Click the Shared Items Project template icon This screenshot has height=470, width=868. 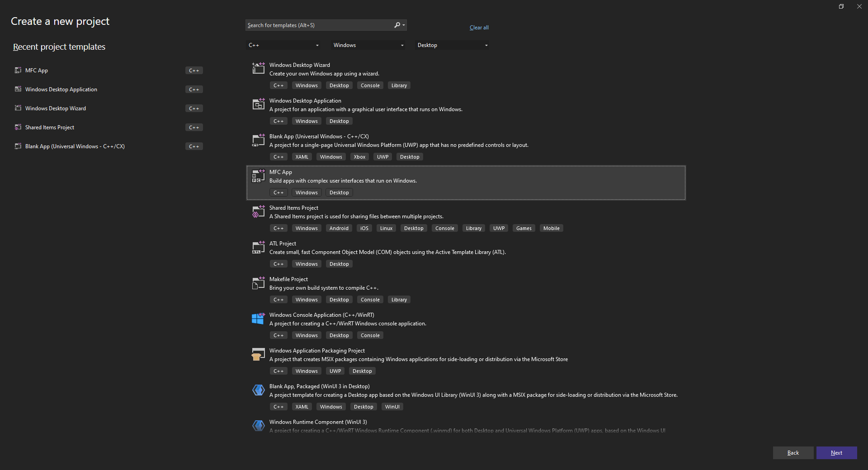[x=258, y=211]
